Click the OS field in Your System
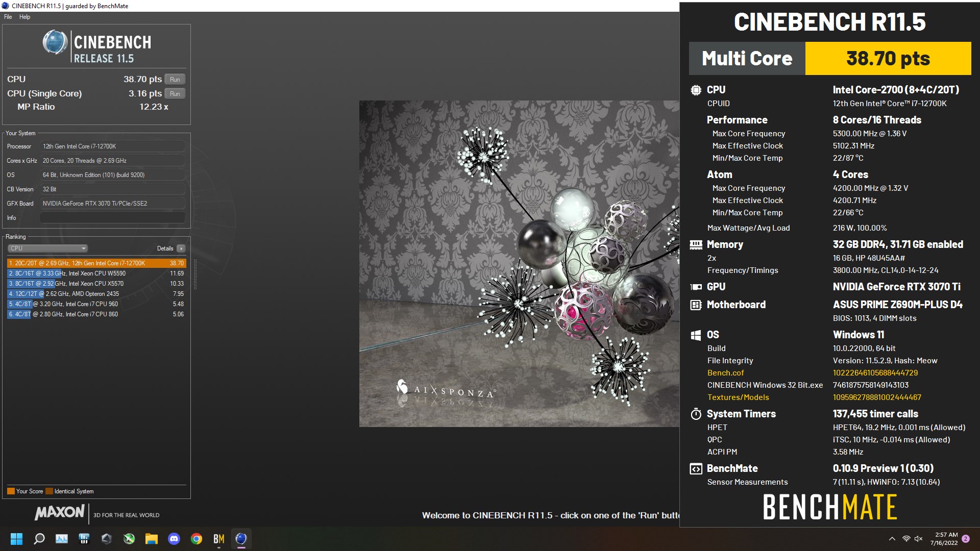This screenshot has height=551, width=980. tap(112, 175)
